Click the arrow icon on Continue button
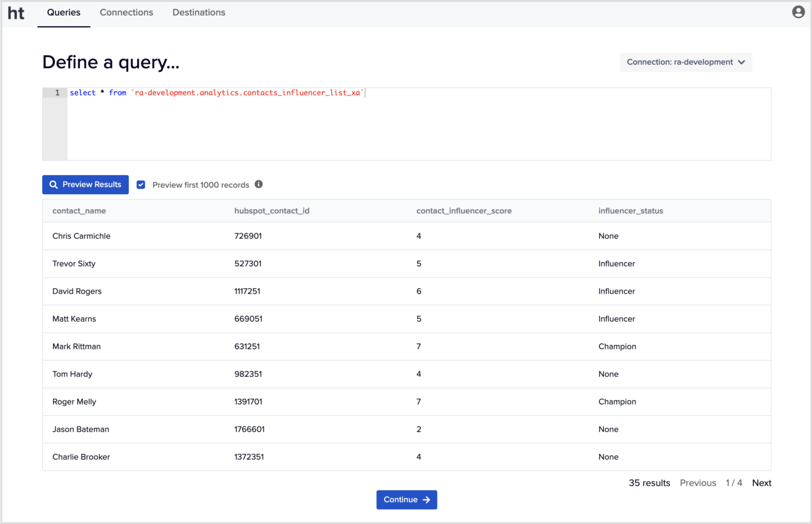This screenshot has height=524, width=812. tap(426, 500)
